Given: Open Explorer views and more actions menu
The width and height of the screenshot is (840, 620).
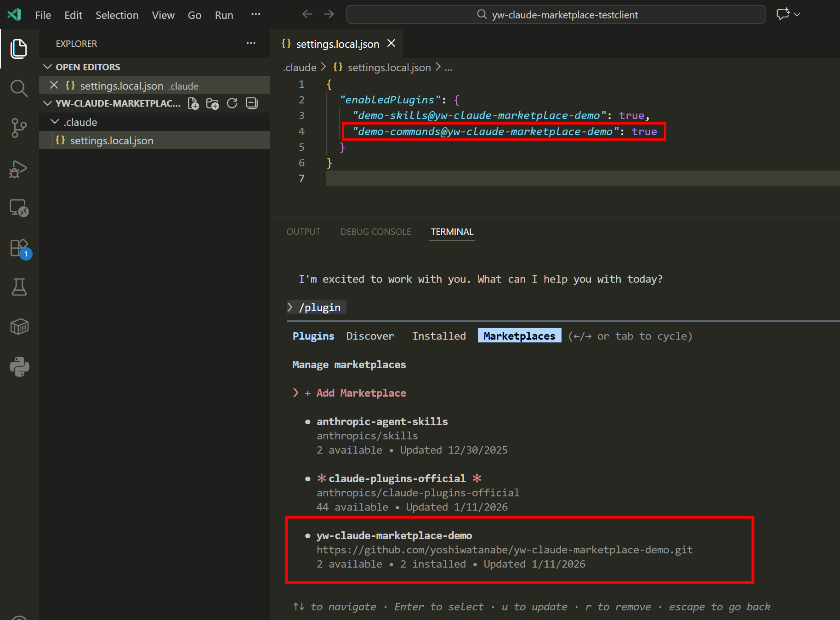Looking at the screenshot, I should pos(251,43).
